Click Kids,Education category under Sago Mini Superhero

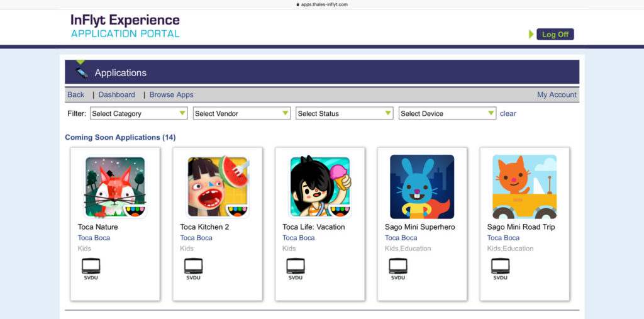(x=408, y=249)
